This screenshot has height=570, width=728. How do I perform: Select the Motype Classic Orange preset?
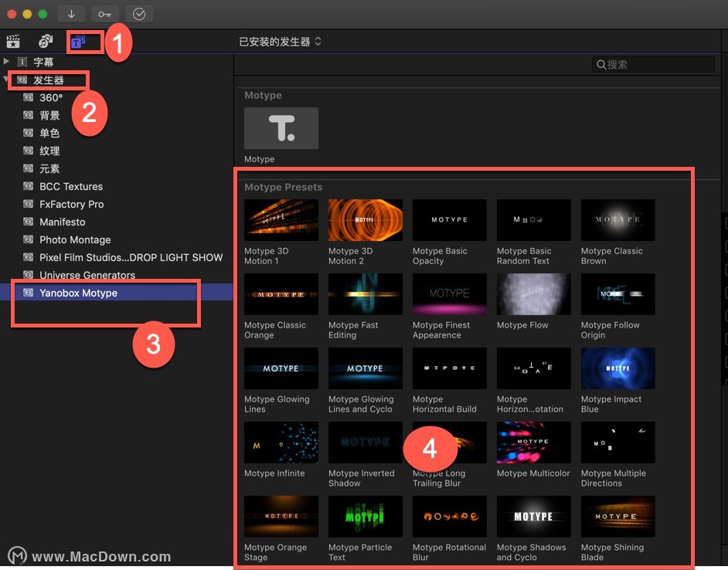click(x=281, y=294)
